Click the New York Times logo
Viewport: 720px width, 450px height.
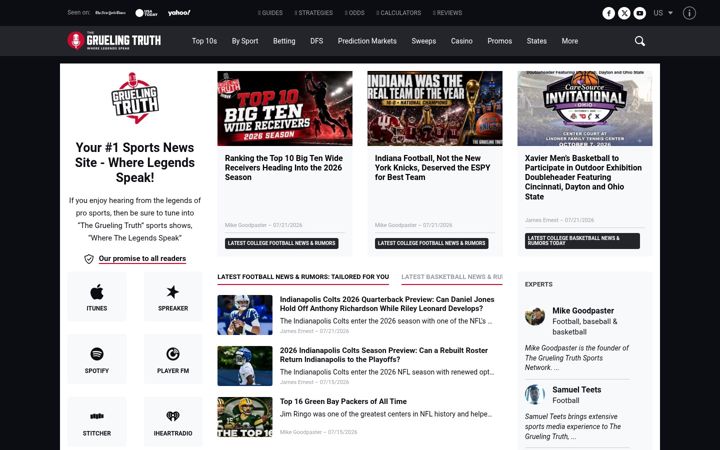[111, 13]
